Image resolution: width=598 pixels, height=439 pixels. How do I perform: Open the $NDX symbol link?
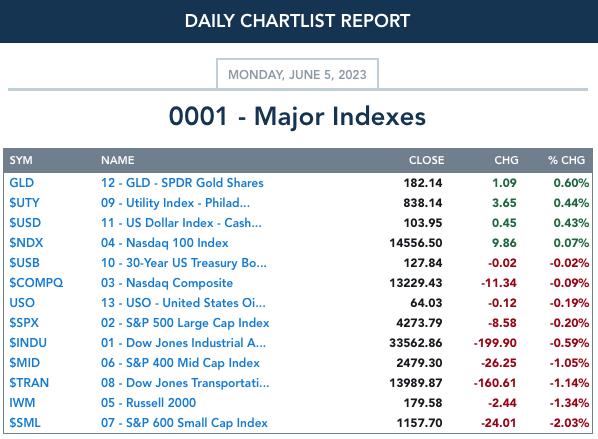[x=26, y=243]
